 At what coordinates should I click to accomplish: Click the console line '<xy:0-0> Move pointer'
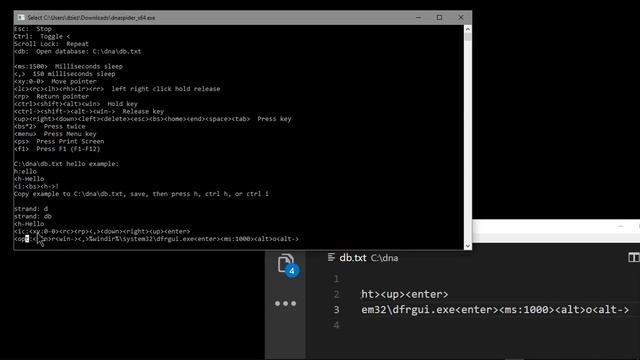point(55,81)
